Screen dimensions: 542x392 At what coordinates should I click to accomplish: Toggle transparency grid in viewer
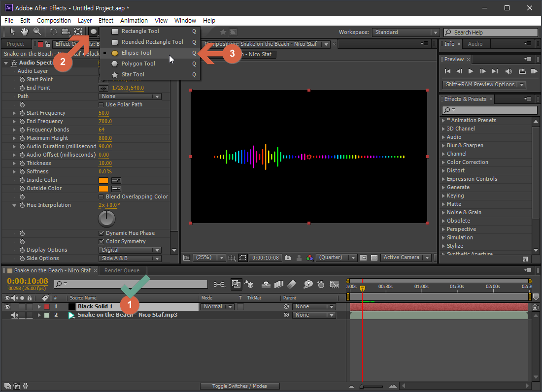374,258
